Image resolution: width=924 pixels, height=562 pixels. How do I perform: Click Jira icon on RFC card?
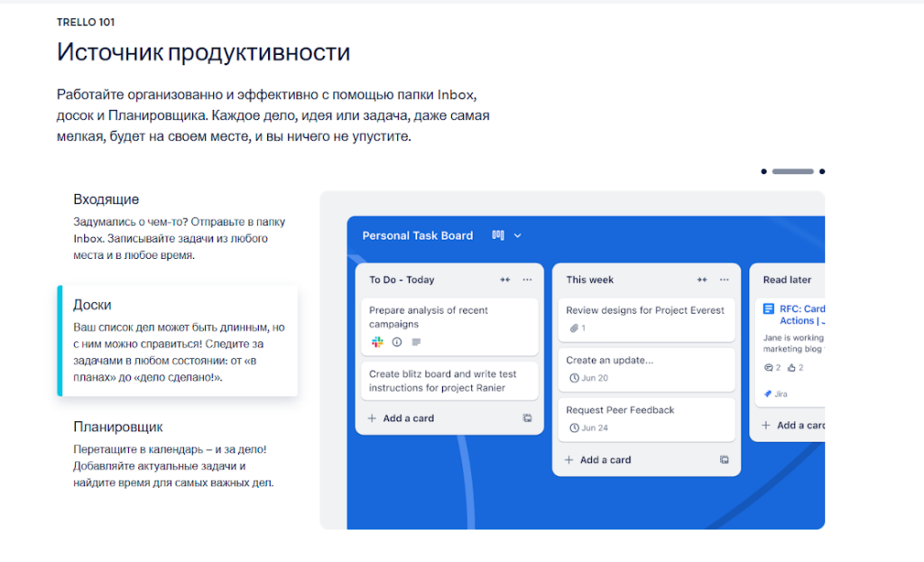(767, 393)
